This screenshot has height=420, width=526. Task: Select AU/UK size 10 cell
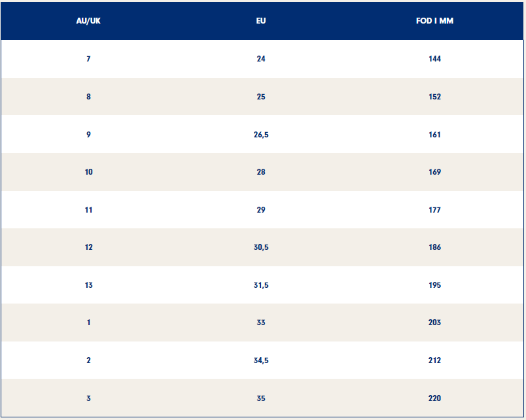[88, 172]
